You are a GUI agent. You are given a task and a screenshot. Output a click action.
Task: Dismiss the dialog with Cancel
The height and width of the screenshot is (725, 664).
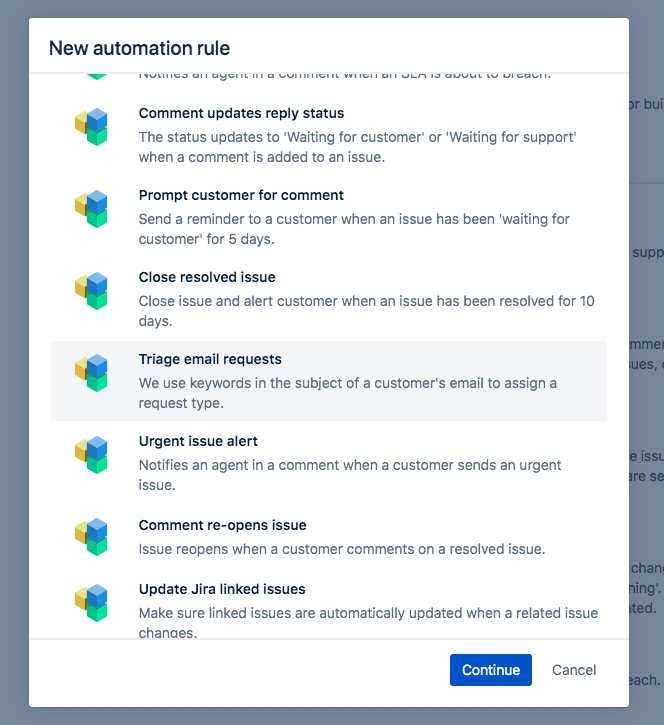574,670
